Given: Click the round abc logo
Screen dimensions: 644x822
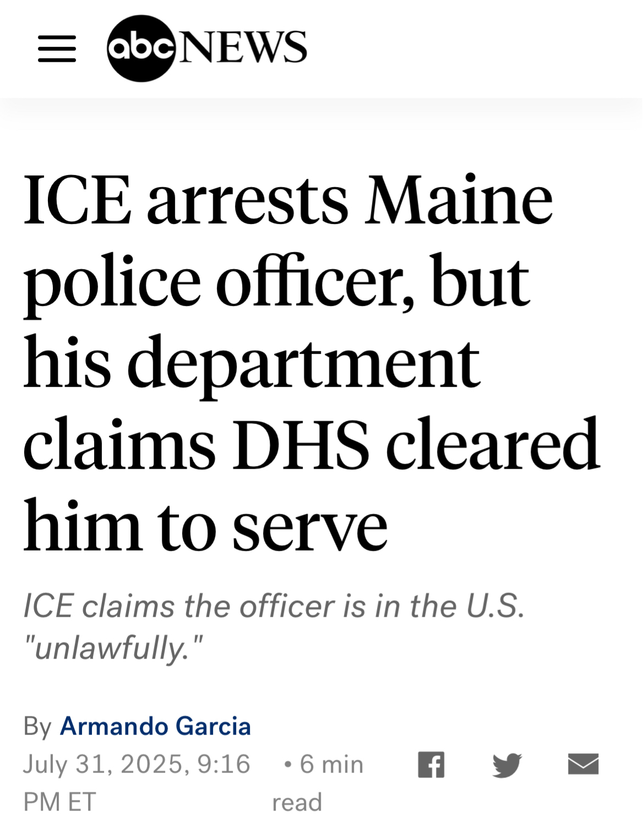Looking at the screenshot, I should pos(141,48).
